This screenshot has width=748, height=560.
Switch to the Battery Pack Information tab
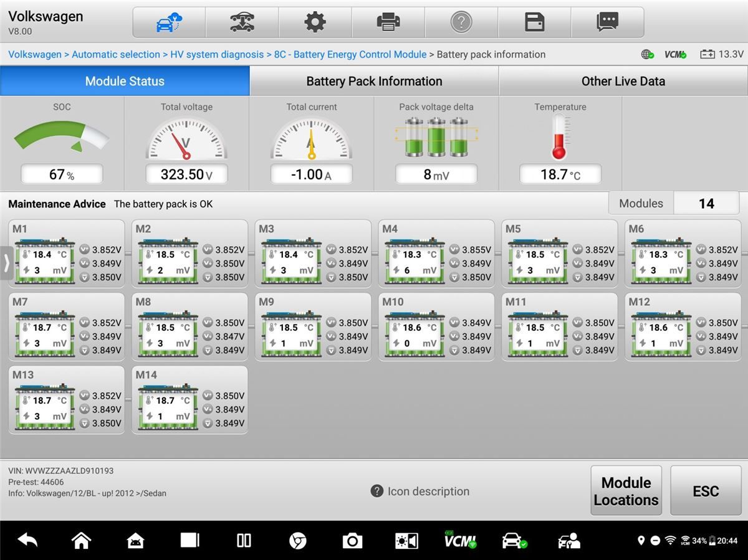coord(374,81)
